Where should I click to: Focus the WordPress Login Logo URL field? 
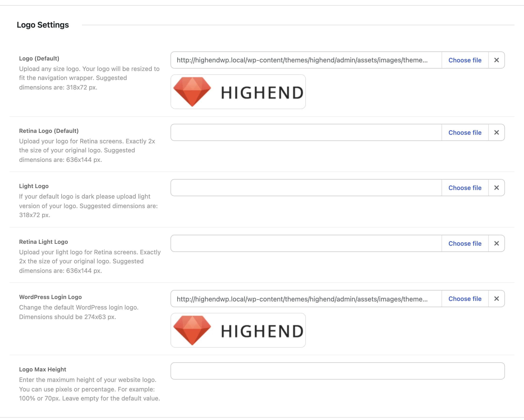[306, 299]
